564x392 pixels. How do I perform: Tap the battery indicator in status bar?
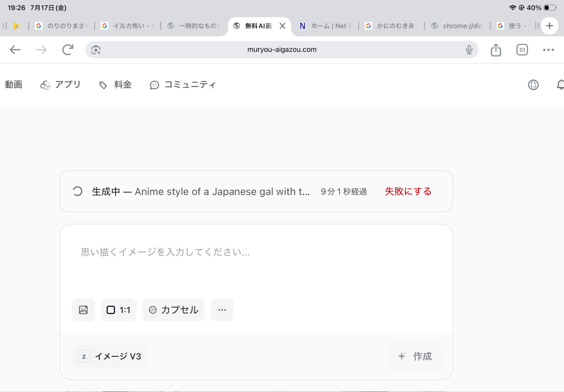(x=550, y=8)
